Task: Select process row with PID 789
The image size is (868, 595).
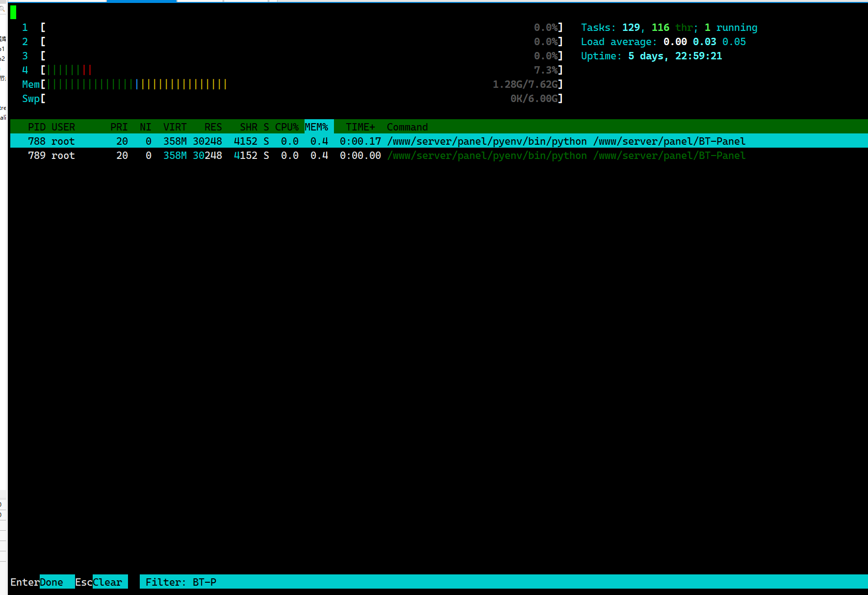Action: pos(439,155)
